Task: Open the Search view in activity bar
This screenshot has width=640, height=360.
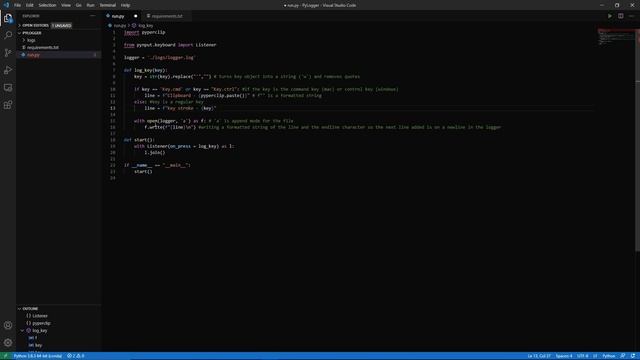Action: (x=8, y=36)
